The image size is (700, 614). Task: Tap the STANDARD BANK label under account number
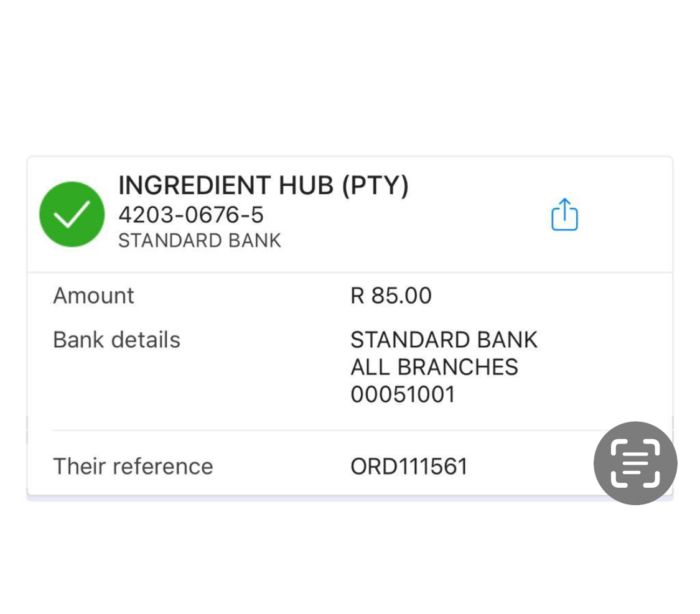point(200,241)
